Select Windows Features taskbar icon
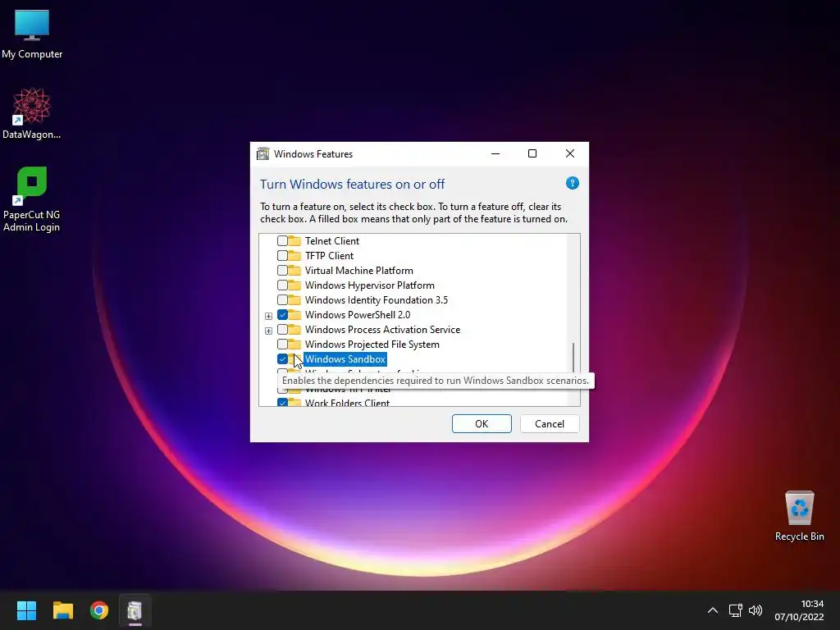The image size is (840, 630). 135,610
